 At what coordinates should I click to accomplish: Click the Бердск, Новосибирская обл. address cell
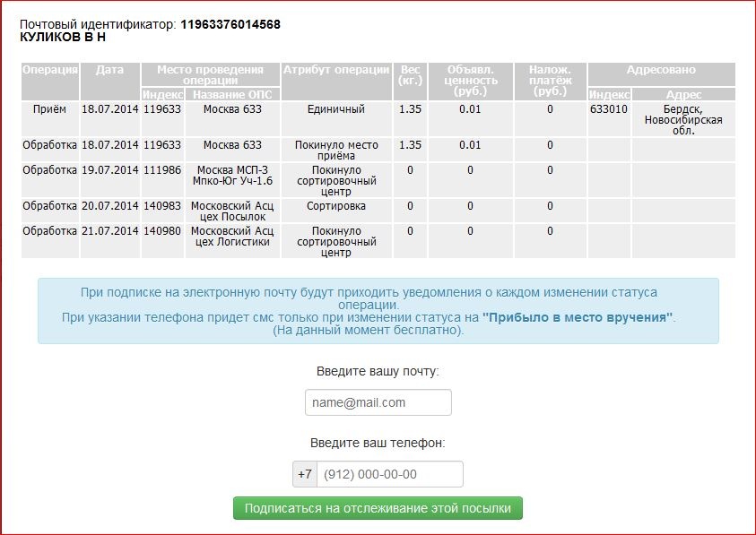[683, 119]
